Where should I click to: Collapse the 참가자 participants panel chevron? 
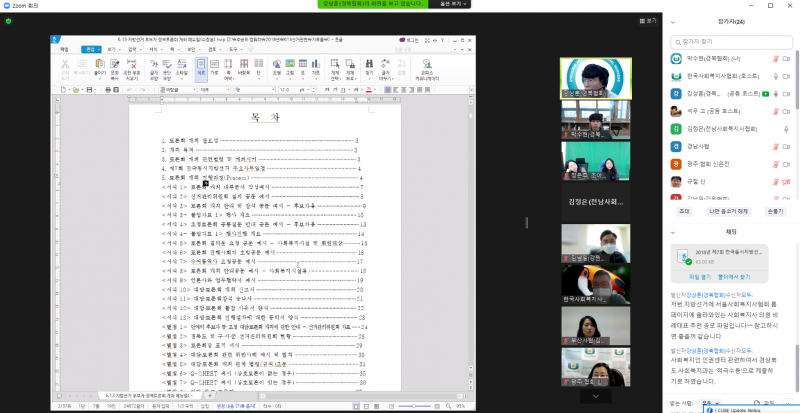[x=672, y=22]
